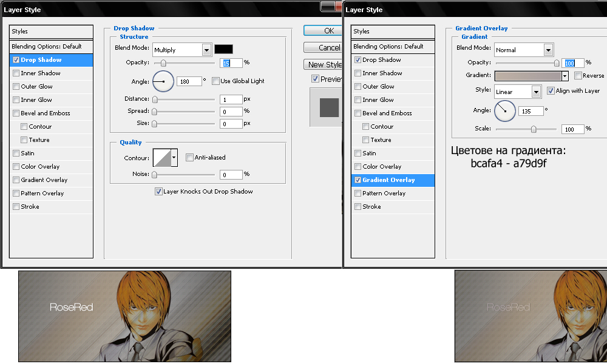The height and width of the screenshot is (364, 607).
Task: Toggle Reverse gradient checkbox
Action: [578, 75]
